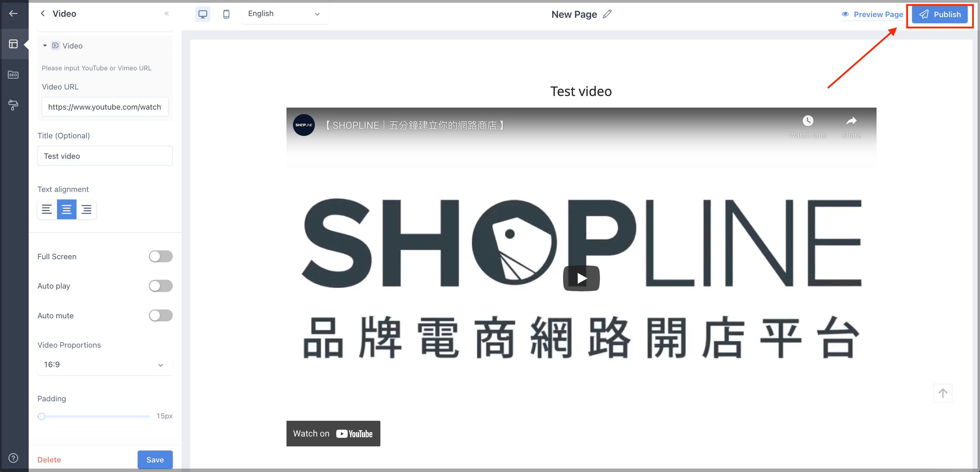
Task: Go back from Video panel
Action: tap(43, 14)
